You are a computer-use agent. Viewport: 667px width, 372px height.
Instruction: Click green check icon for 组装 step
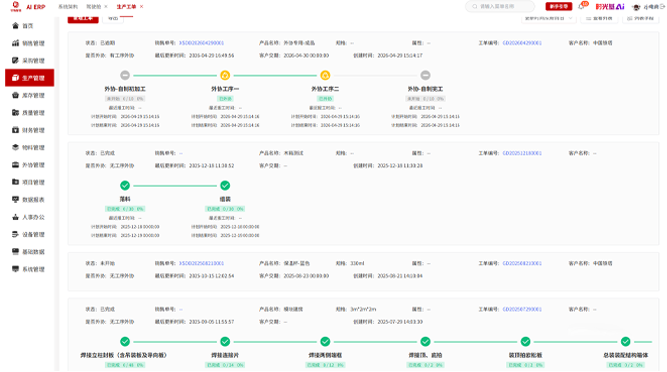[225, 185]
